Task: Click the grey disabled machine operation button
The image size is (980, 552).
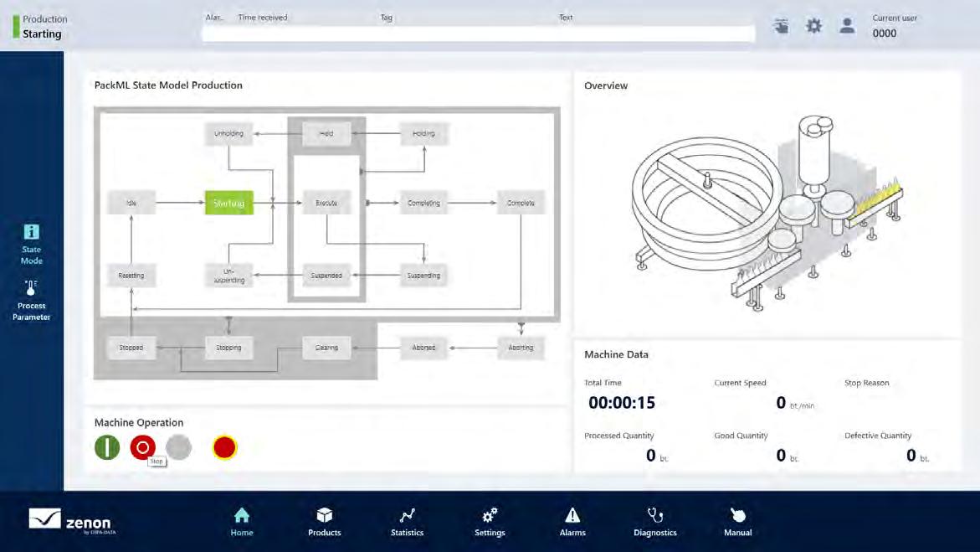Action: coord(179,447)
